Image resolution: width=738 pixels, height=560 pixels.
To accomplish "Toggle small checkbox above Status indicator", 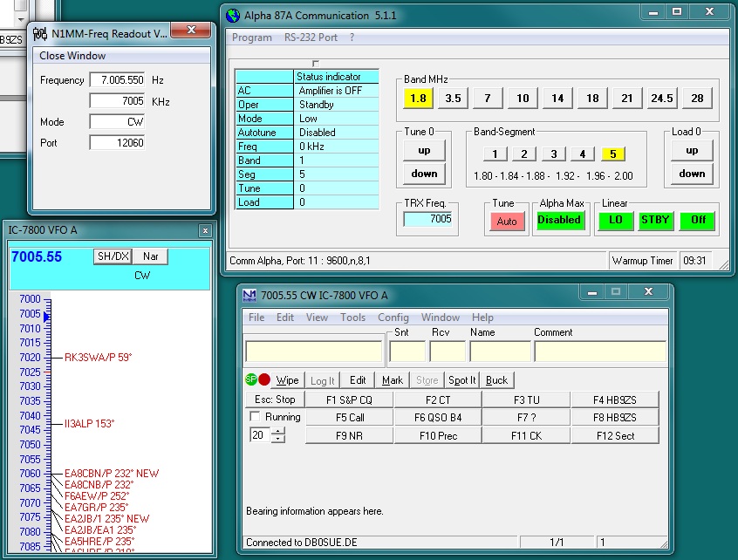I will tap(316, 64).
